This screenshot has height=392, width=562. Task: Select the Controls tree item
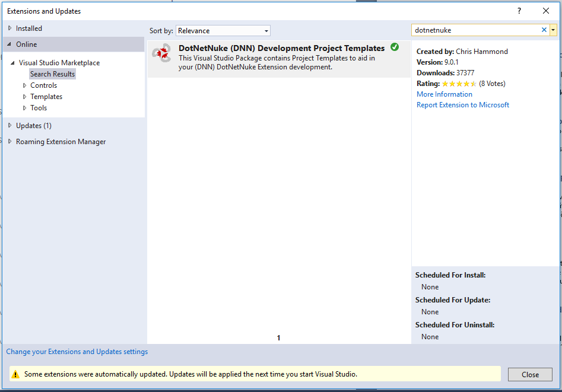click(x=43, y=85)
